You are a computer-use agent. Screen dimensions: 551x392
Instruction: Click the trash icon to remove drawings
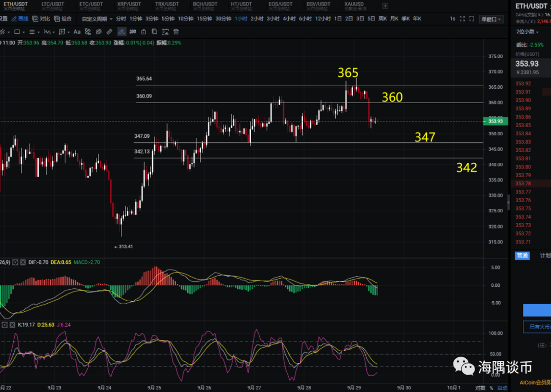click(176, 32)
